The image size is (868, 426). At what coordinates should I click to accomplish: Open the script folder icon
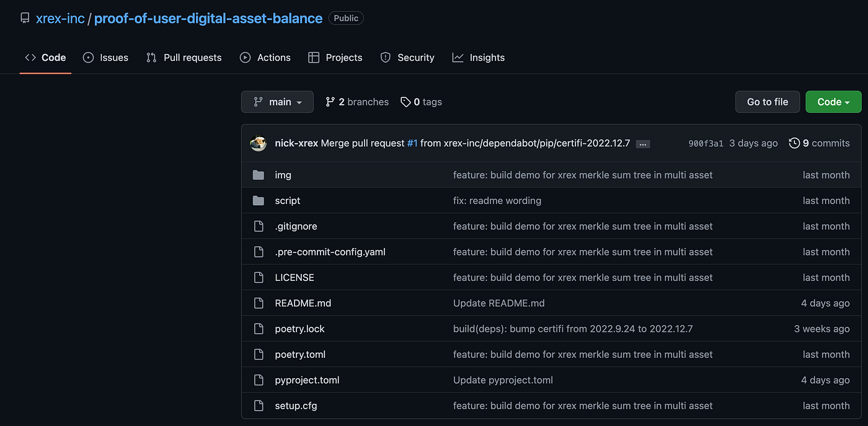click(x=259, y=200)
